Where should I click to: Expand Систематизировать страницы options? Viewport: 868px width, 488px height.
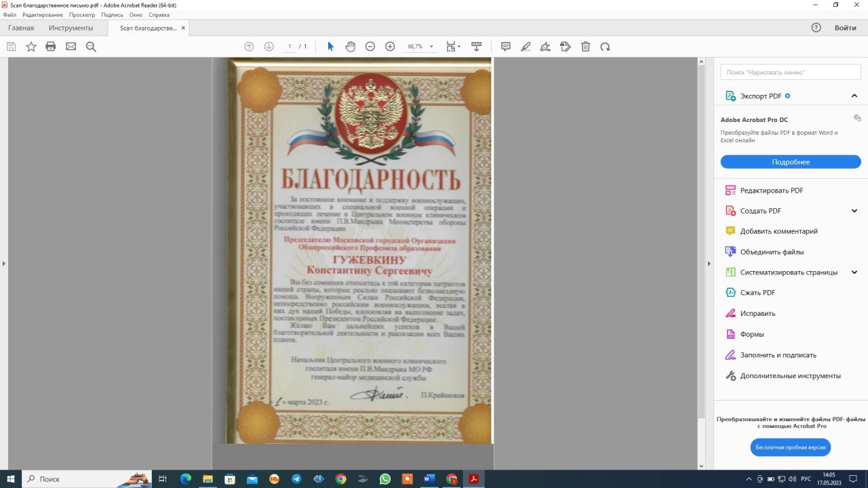point(853,272)
